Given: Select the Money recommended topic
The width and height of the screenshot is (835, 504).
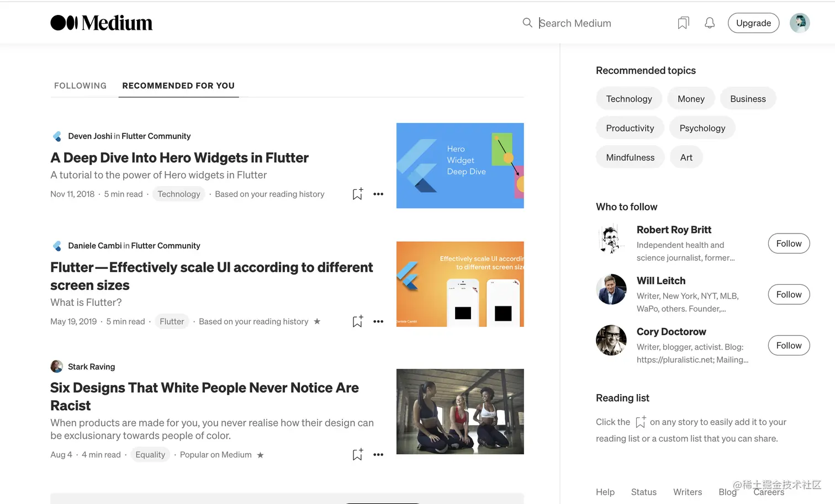Looking at the screenshot, I should click(691, 99).
